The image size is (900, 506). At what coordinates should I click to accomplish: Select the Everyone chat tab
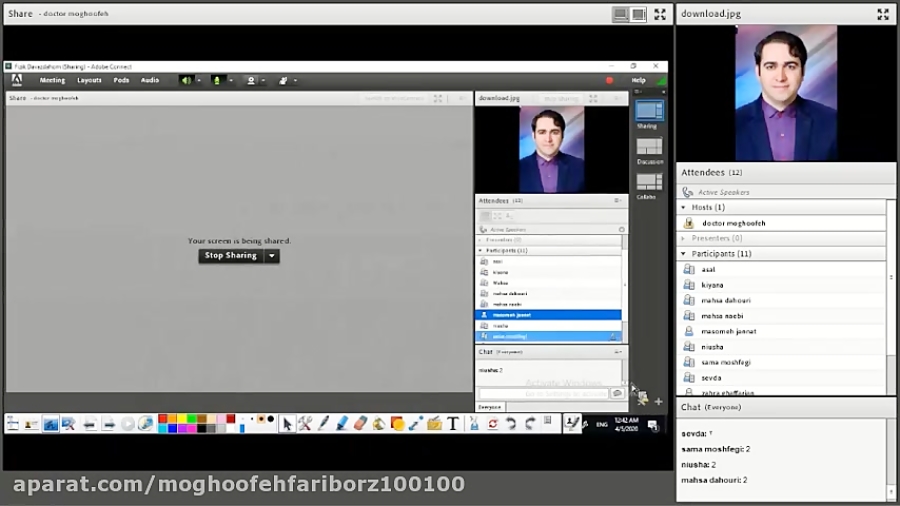[490, 407]
